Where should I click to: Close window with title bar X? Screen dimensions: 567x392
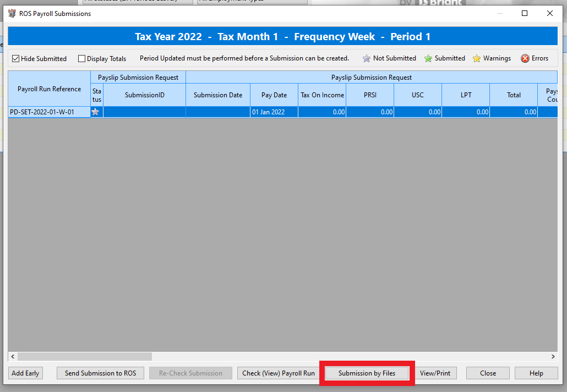(550, 13)
